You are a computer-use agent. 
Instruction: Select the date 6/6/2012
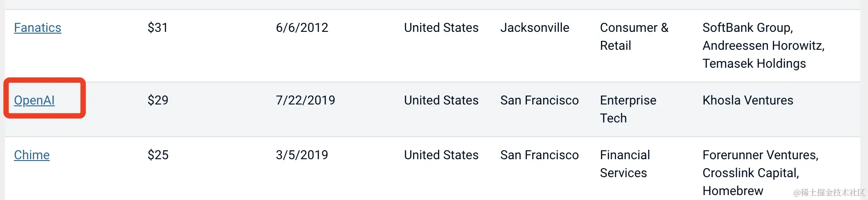pos(302,28)
